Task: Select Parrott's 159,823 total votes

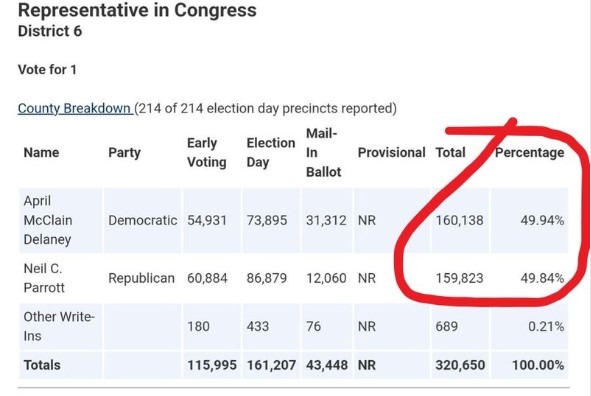Action: [x=459, y=278]
